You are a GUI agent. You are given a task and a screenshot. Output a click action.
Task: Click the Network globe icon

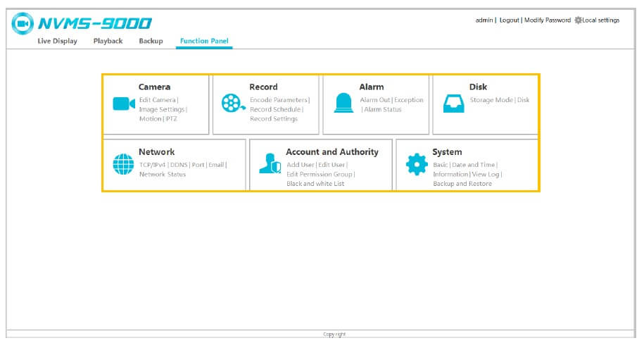[x=123, y=164]
